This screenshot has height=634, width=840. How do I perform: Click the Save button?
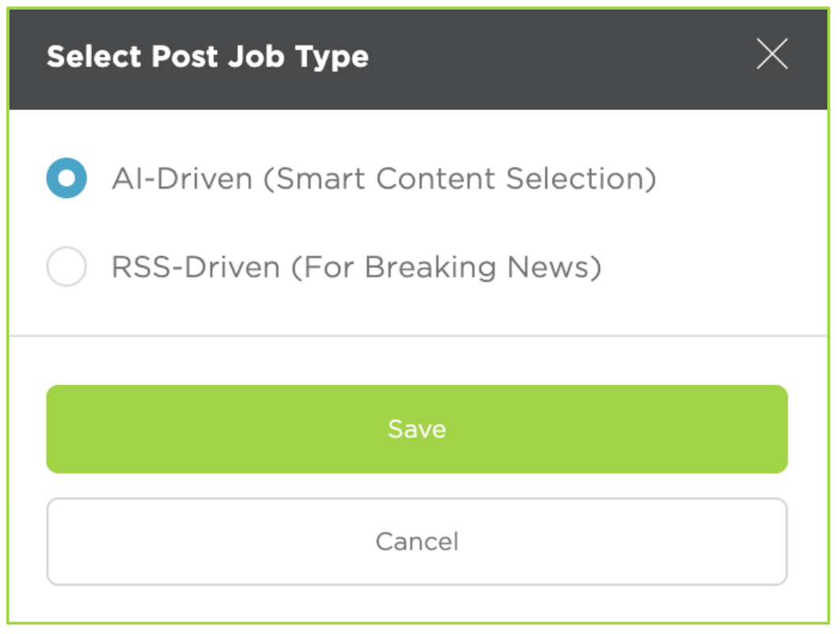click(417, 429)
